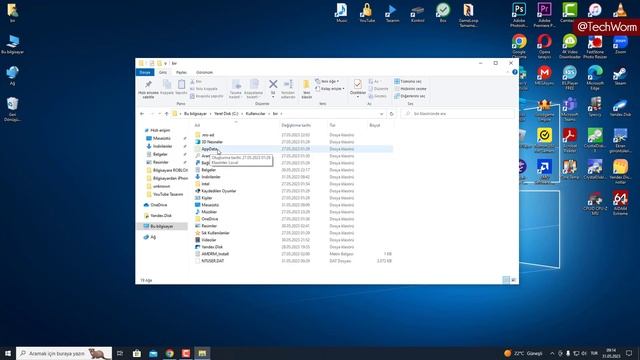Show hidden system tray icons chevron
The width and height of the screenshot is (640, 360).
point(552,353)
